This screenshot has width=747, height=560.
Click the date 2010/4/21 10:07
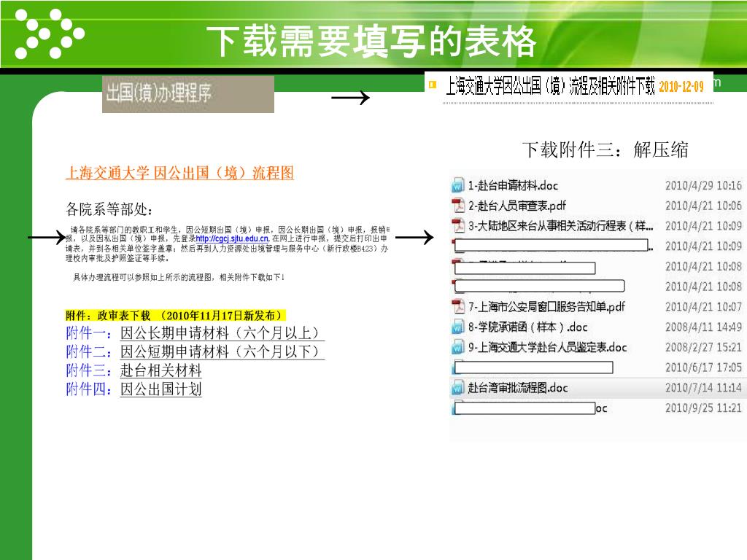(x=703, y=307)
